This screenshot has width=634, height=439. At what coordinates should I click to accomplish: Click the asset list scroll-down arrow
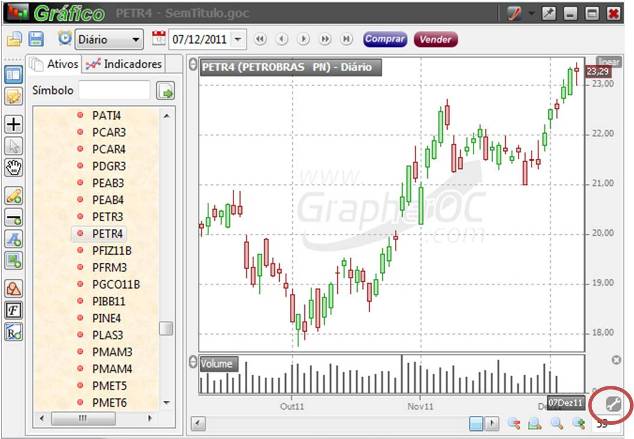166,403
